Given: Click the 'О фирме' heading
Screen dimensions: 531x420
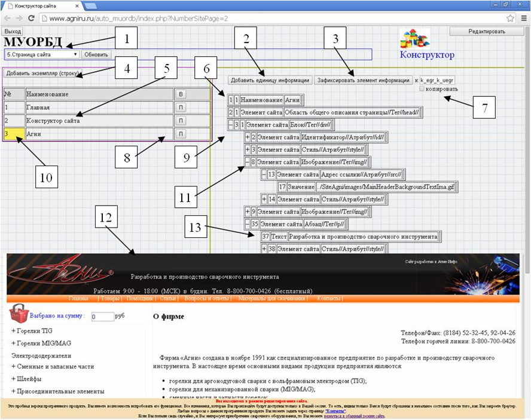Looking at the screenshot, I should (x=169, y=317).
